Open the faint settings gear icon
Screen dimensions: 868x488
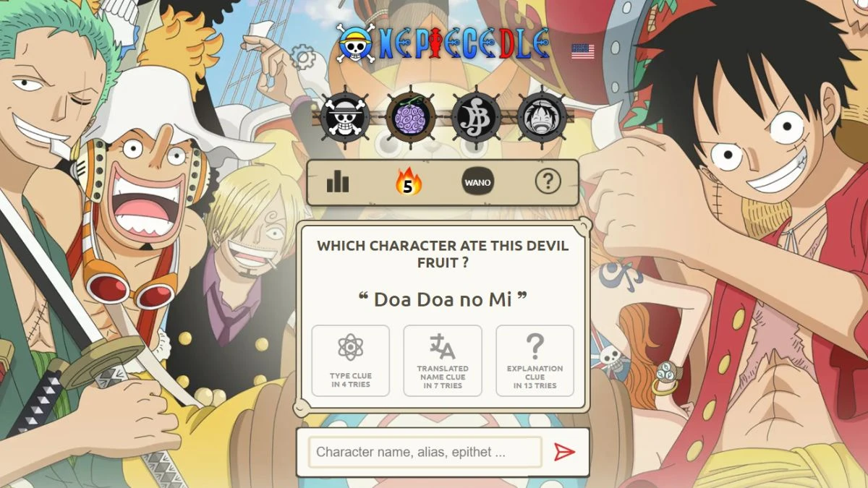(302, 56)
